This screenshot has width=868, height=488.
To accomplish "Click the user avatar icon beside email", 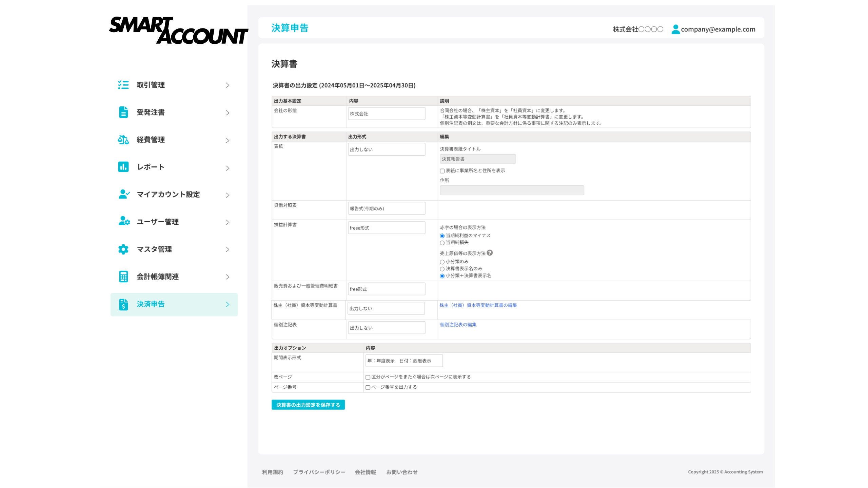I will click(675, 29).
